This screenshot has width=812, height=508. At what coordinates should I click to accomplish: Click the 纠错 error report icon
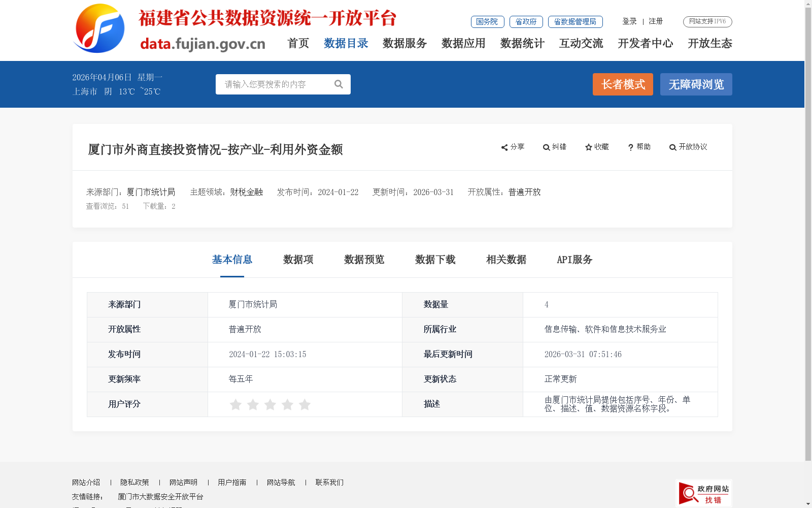546,147
